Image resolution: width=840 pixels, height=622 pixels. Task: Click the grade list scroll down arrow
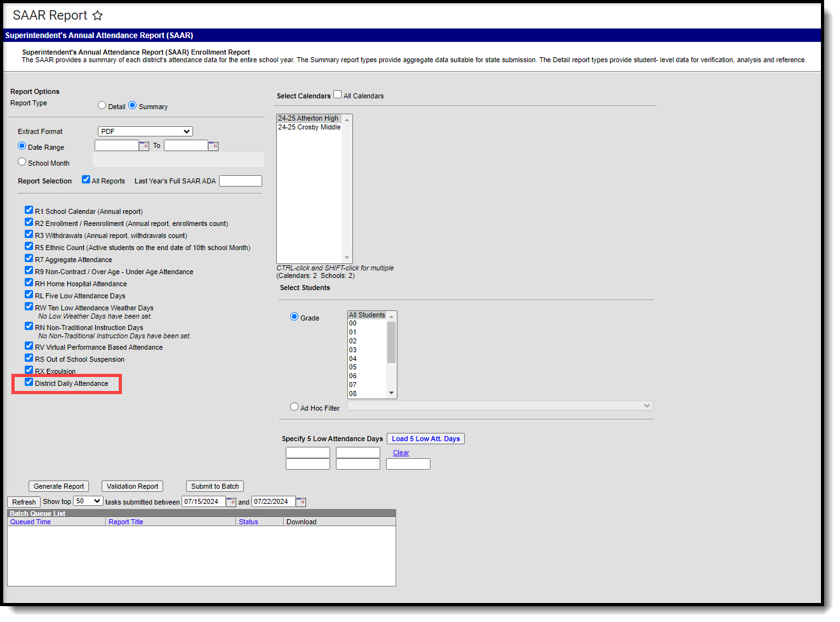(392, 394)
